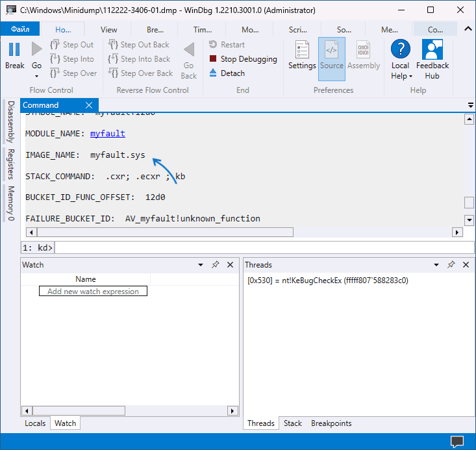Select the Threads bottom tab
This screenshot has height=450, width=476.
click(261, 423)
